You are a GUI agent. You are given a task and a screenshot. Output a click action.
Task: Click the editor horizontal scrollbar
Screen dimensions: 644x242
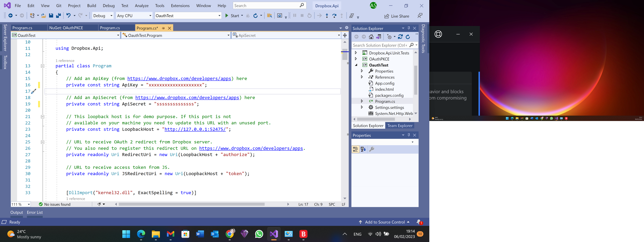click(x=192, y=204)
